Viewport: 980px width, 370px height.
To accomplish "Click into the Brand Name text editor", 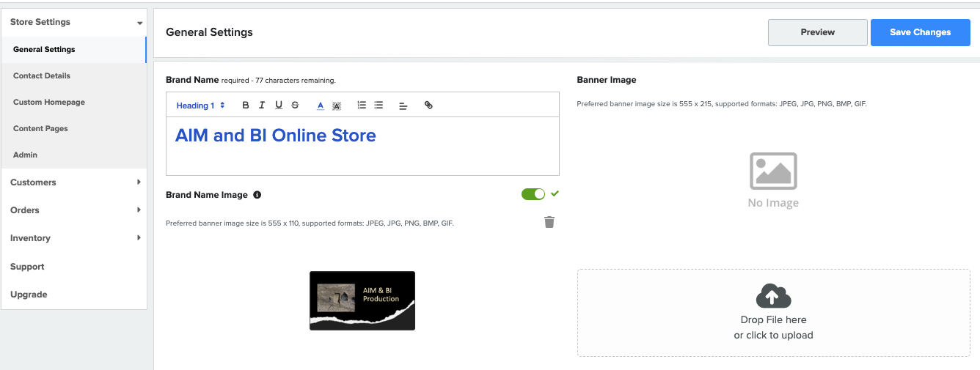I will (x=362, y=146).
